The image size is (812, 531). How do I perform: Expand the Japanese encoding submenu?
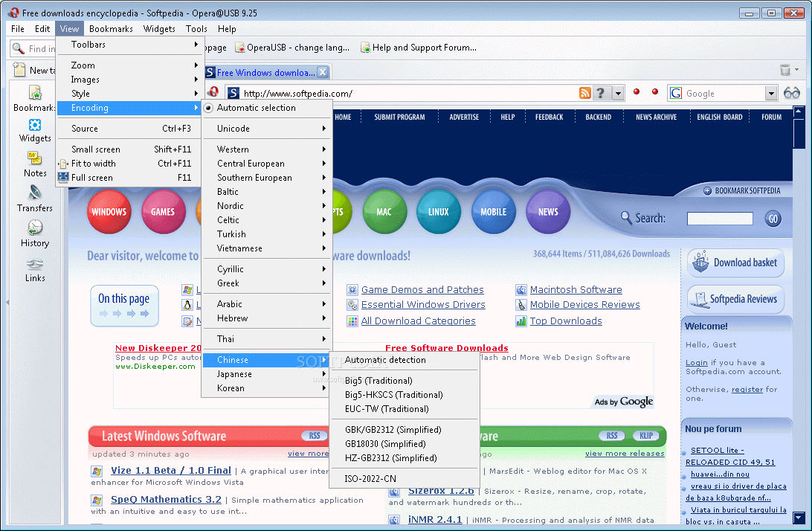point(267,374)
